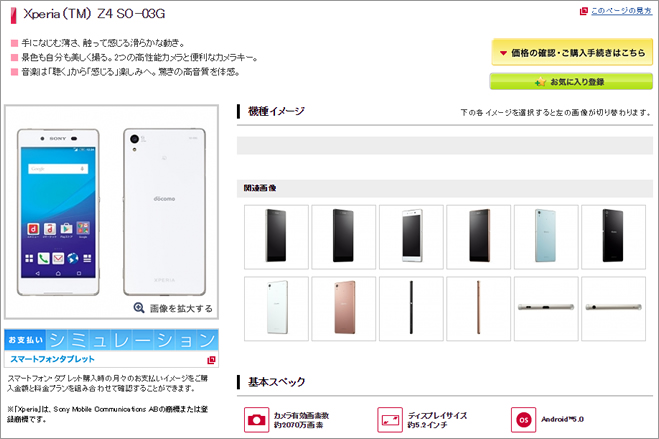Click the display size spec icon
The width and height of the screenshot is (659, 439).
390,419
